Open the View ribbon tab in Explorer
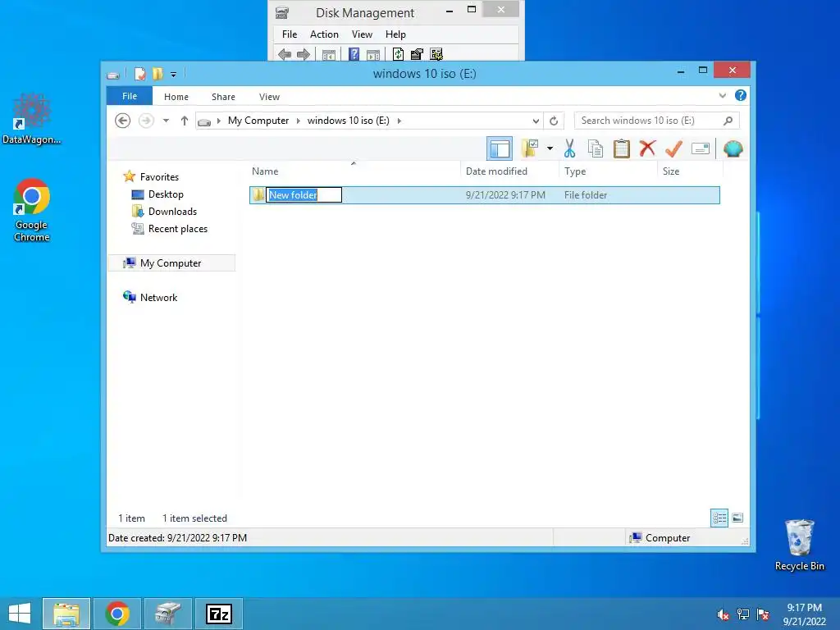Image resolution: width=840 pixels, height=630 pixels. click(x=269, y=97)
